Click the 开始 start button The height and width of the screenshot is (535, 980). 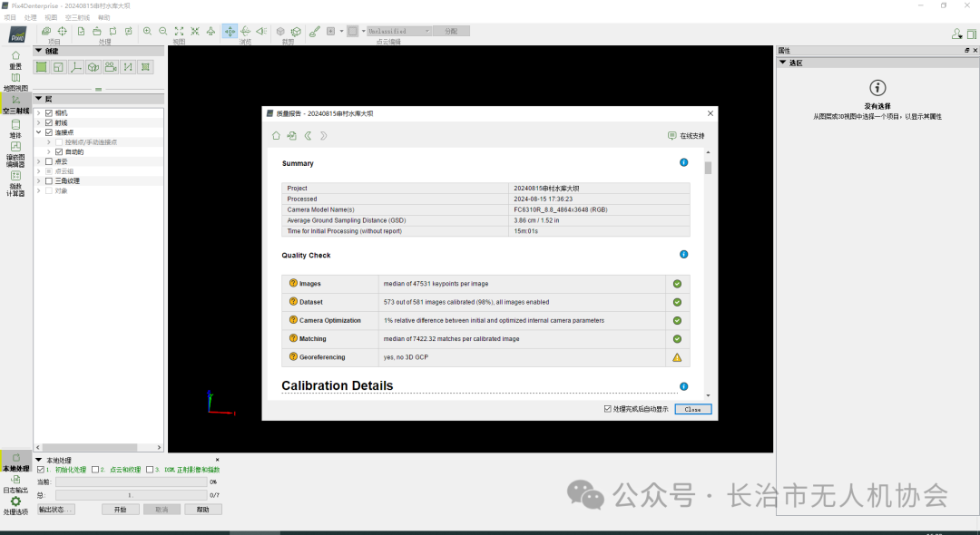click(x=120, y=510)
